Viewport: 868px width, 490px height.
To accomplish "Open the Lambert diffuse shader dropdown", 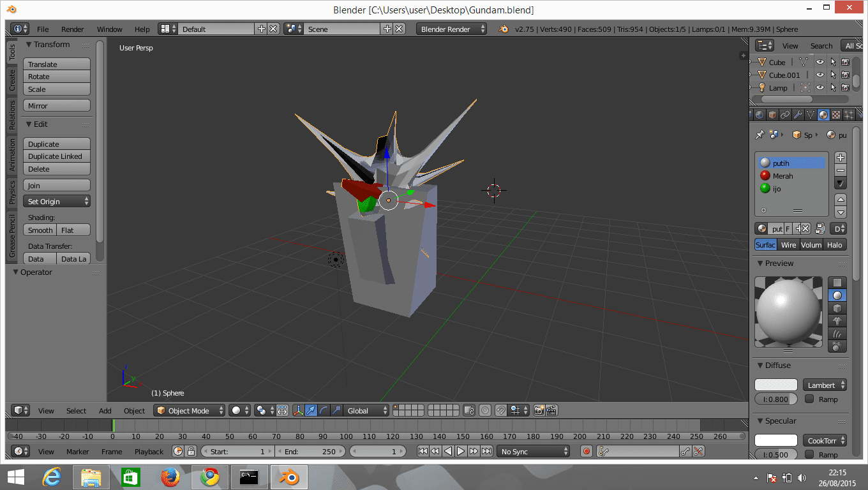I will point(825,385).
